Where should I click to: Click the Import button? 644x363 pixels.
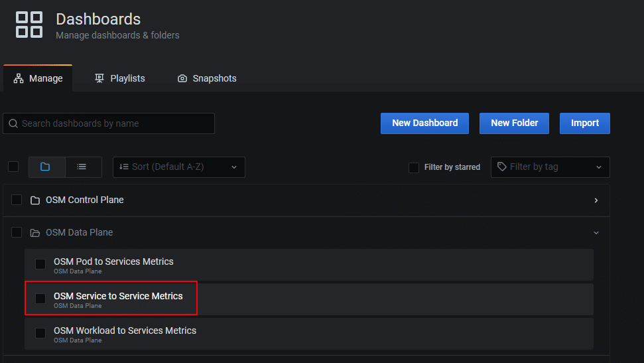coord(585,123)
